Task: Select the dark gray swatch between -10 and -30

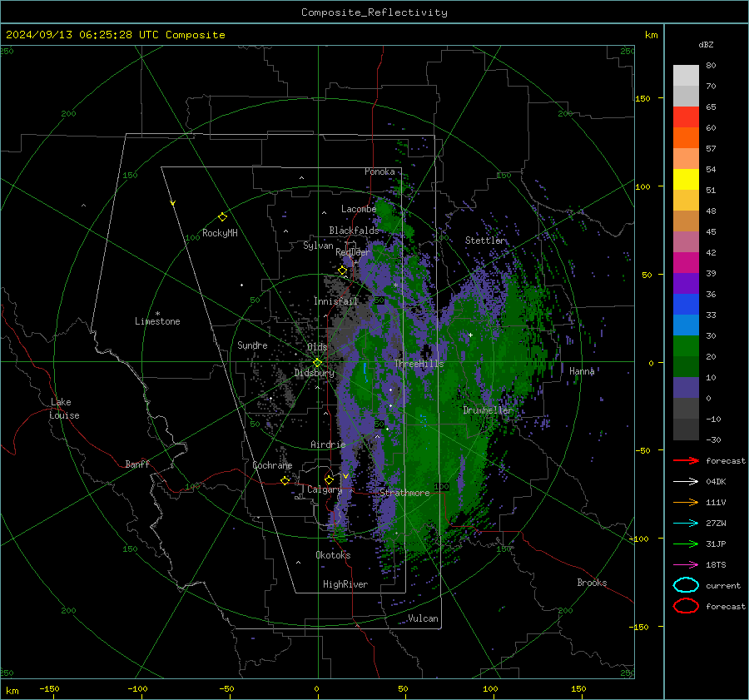Action: coord(686,429)
